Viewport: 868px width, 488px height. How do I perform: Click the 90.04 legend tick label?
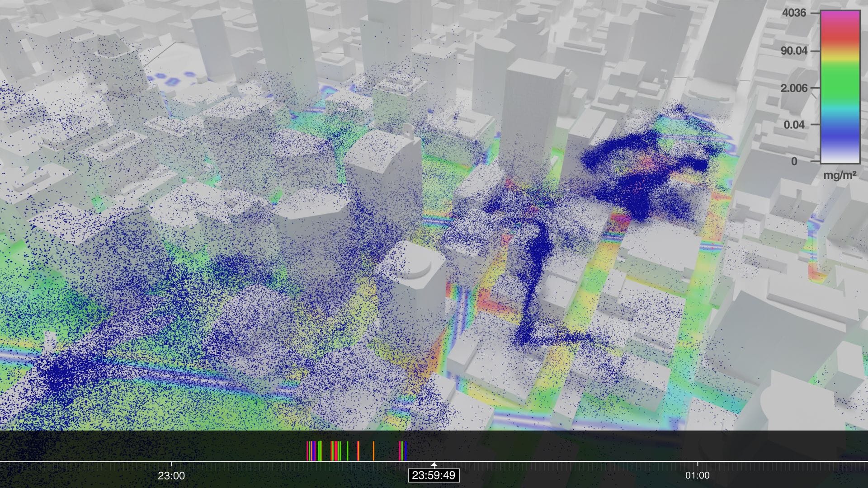(793, 51)
